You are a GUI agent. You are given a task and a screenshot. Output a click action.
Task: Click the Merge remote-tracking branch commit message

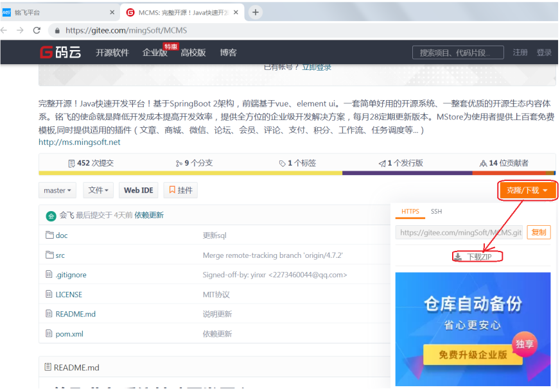(273, 255)
